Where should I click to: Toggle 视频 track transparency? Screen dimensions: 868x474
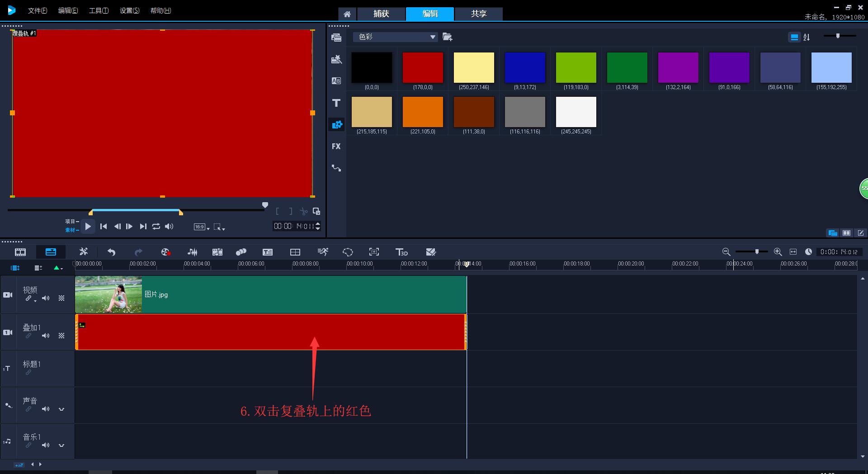[x=61, y=298]
